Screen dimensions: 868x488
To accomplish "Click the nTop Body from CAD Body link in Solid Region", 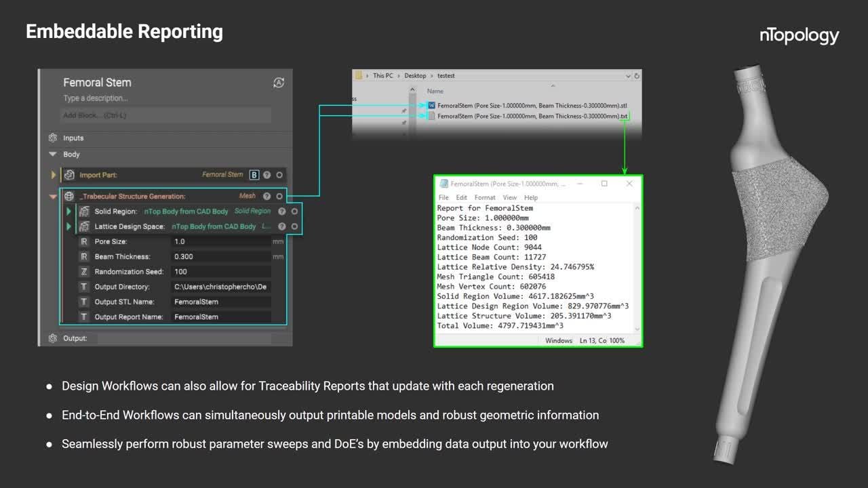I will pos(186,211).
